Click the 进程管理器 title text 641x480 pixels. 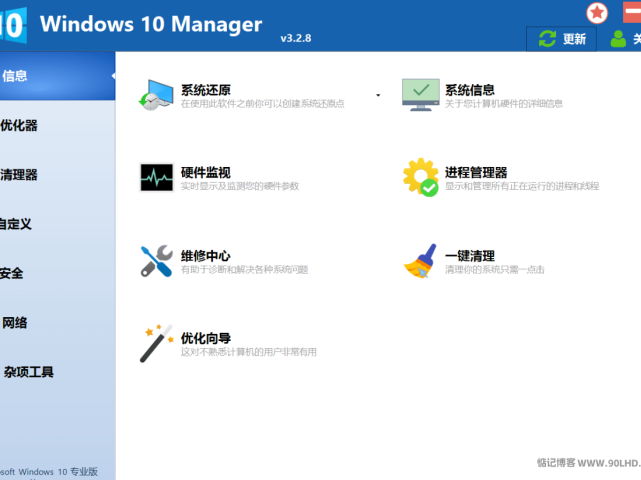click(476, 173)
